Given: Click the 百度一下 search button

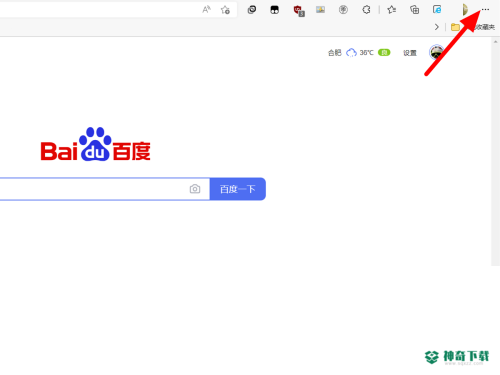Looking at the screenshot, I should (238, 189).
